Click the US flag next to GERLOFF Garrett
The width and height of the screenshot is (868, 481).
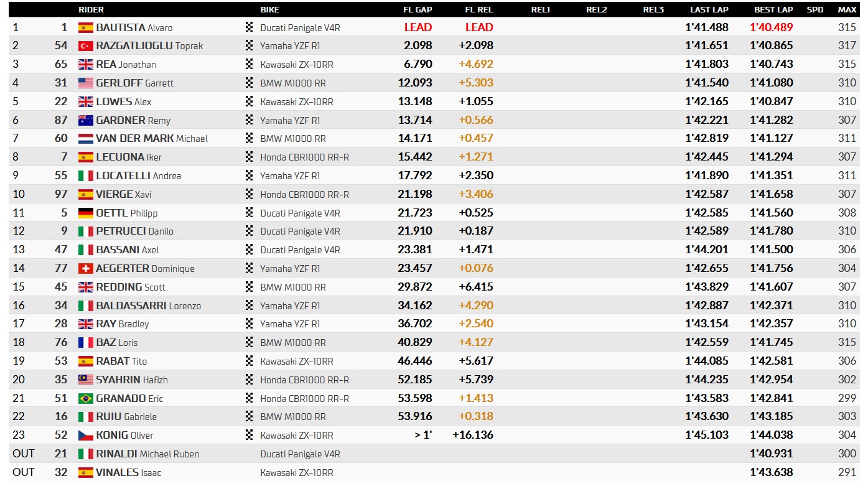tap(86, 83)
